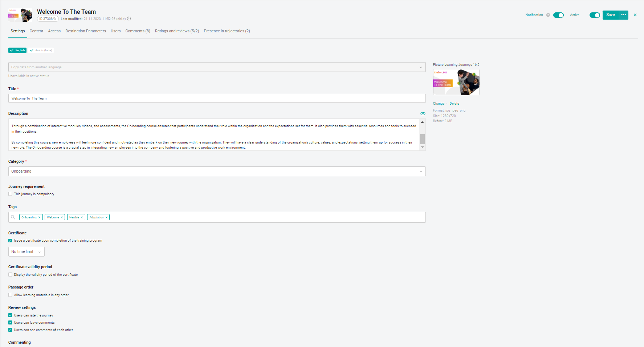
Task: Click the link icon above the Description
Action: pos(423,114)
